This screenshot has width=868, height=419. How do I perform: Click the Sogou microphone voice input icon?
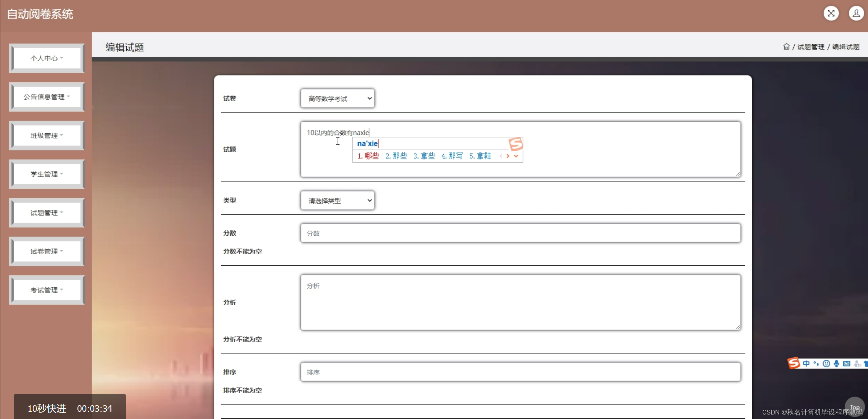[836, 364]
